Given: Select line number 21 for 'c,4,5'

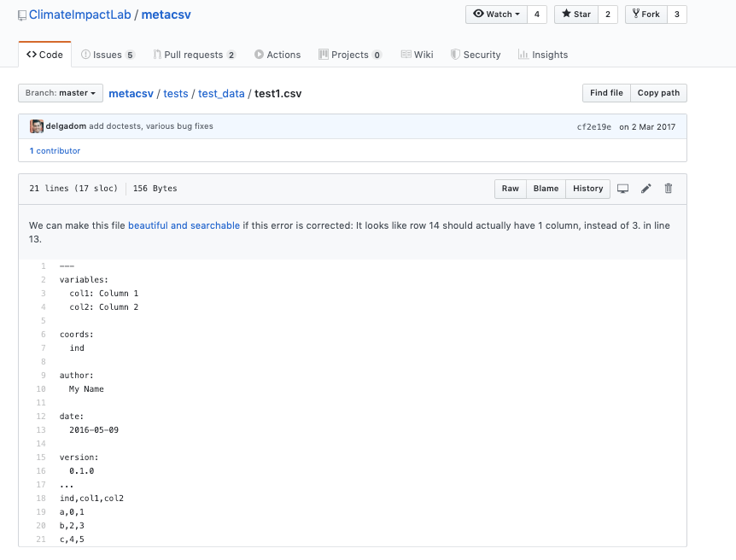Looking at the screenshot, I should click(41, 540).
